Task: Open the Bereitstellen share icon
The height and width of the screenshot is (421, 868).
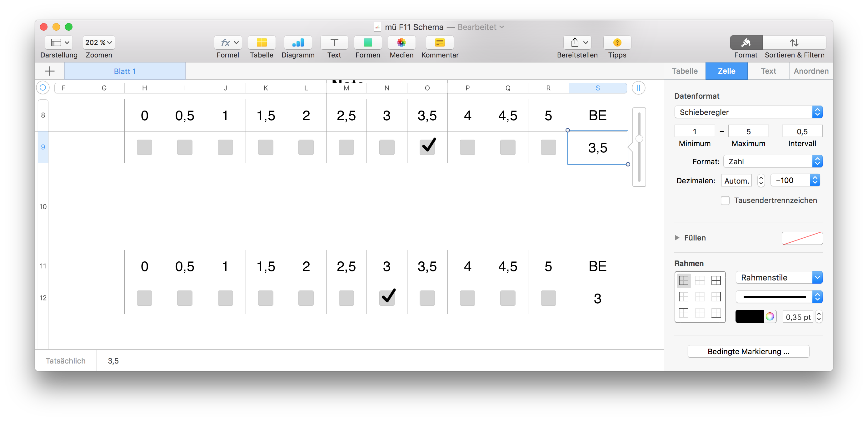Action: (x=577, y=42)
